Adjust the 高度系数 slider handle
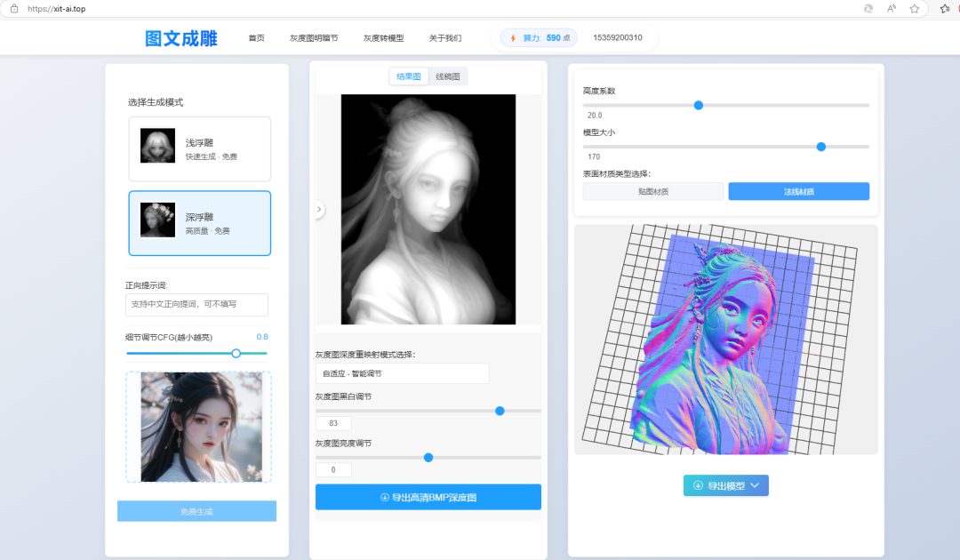The image size is (960, 560). (x=699, y=105)
